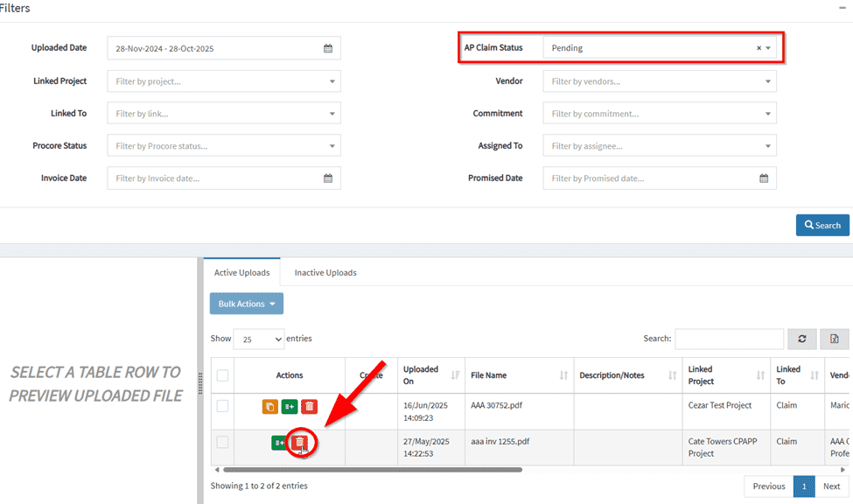Screen dimensions: 853x504
Task: Select the checkbox for the AAA 30752.pdf row
Action: [222, 406]
